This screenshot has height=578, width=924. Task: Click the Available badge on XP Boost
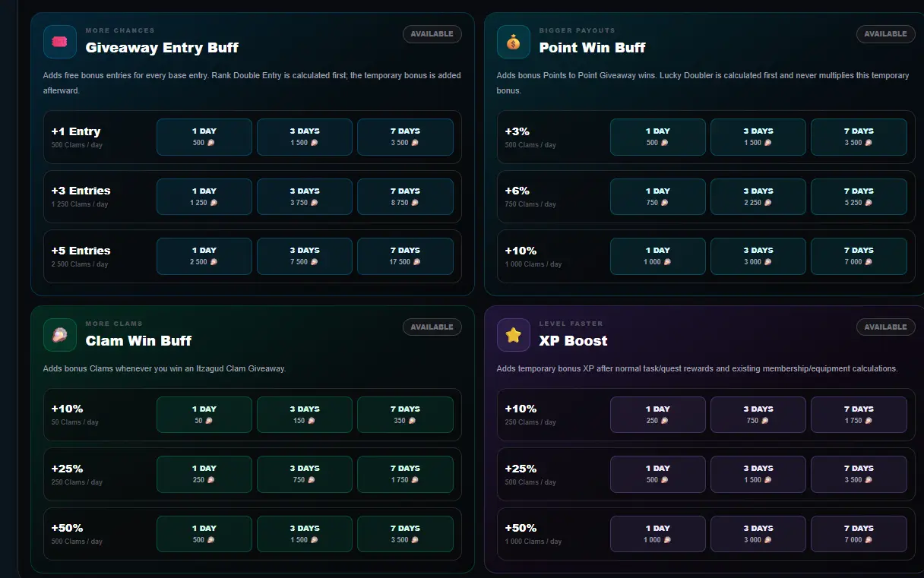pyautogui.click(x=886, y=327)
